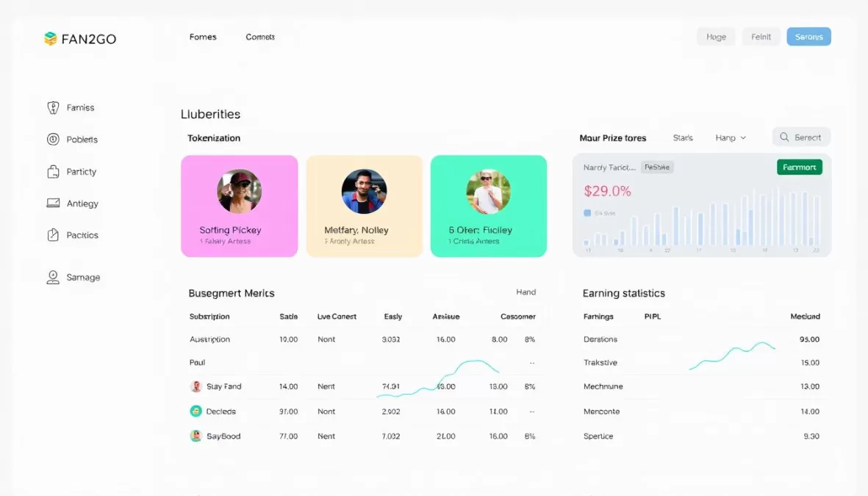Click the Particty briefcase icon
Viewport: 868px width, 496px height.
(52, 171)
